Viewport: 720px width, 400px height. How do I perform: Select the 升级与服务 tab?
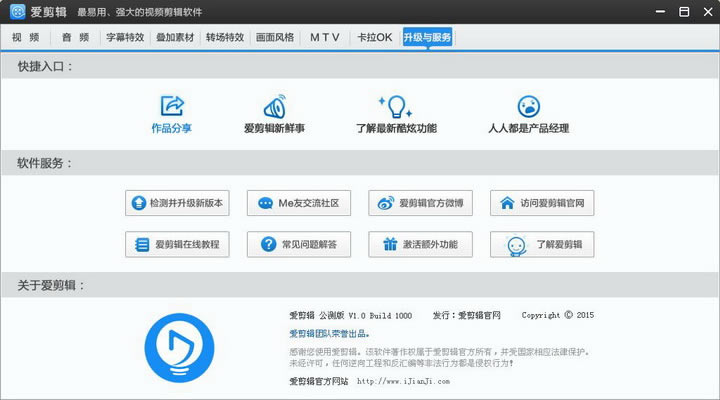[x=427, y=37]
